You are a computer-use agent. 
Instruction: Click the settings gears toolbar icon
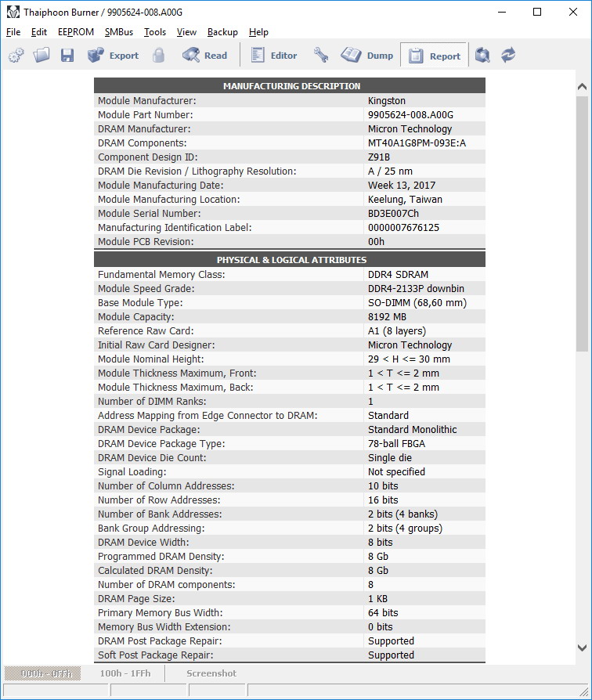click(16, 56)
